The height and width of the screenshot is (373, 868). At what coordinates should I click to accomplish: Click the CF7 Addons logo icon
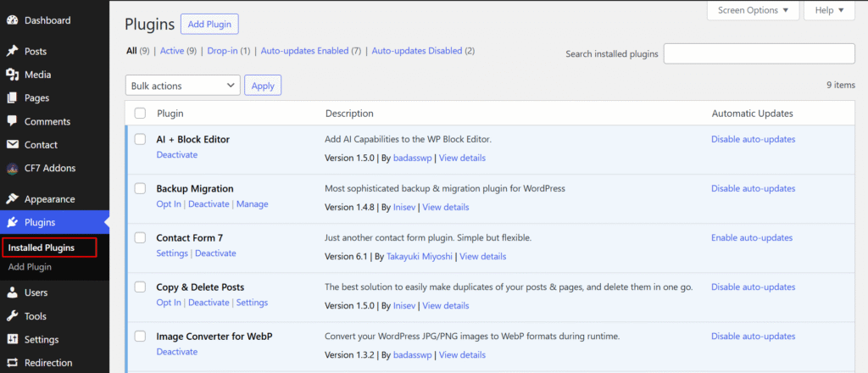12,168
